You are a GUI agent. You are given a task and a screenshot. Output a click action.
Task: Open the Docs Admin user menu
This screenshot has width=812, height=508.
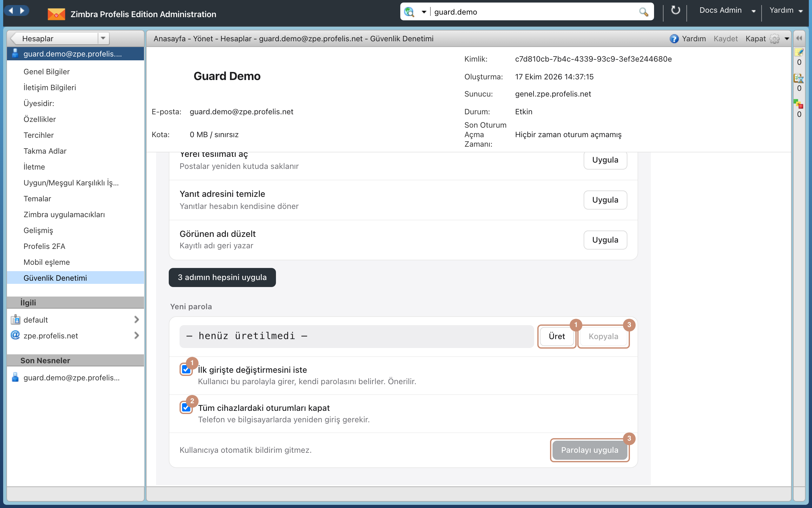coord(727,10)
